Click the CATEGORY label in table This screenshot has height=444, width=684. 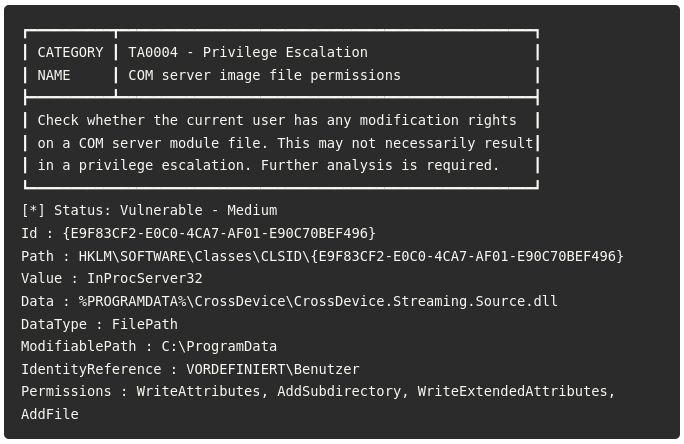pyautogui.click(x=70, y=52)
